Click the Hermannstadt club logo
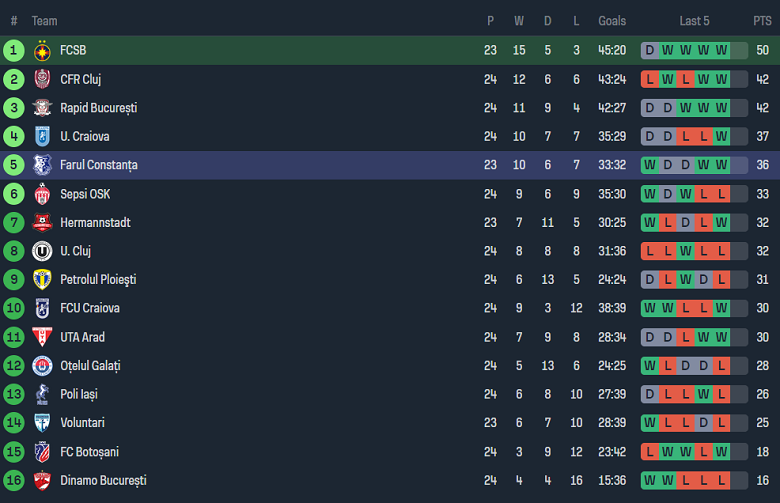The height and width of the screenshot is (503, 780). tap(42, 222)
